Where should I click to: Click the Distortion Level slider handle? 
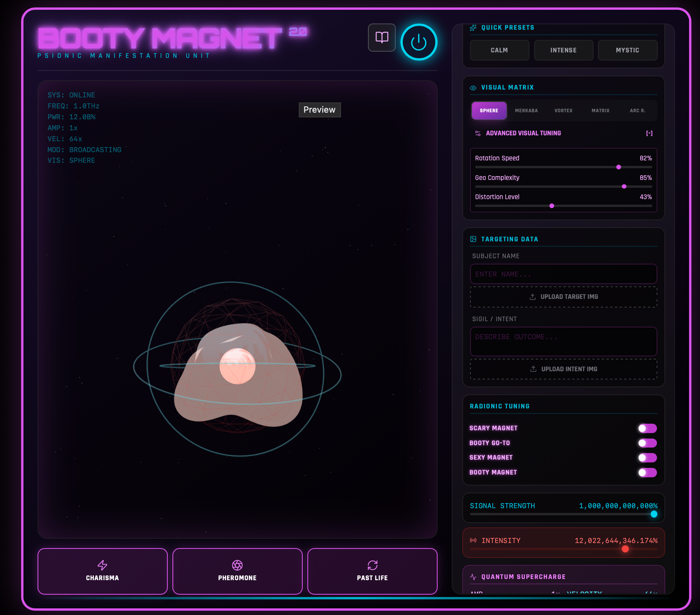(552, 206)
